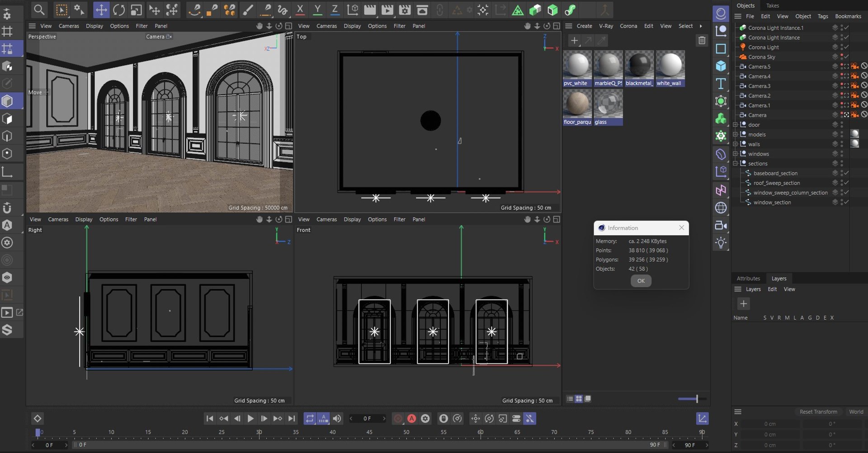Click the current frame field showing 0 F
This screenshot has height=453, width=868.
coord(367,419)
